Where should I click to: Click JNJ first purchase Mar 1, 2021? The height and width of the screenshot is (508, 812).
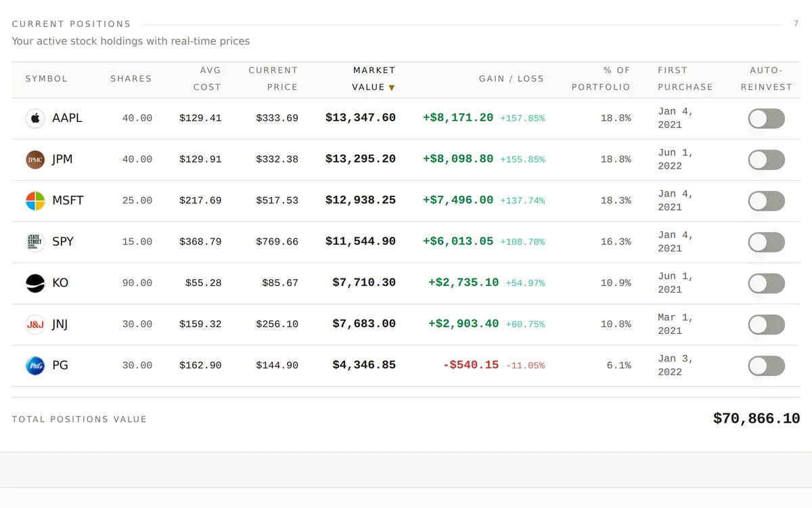pyautogui.click(x=675, y=324)
